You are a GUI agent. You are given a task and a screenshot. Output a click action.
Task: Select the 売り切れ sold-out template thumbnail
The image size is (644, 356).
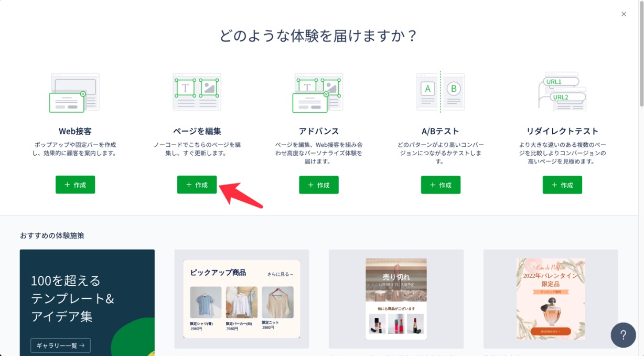[396, 299]
